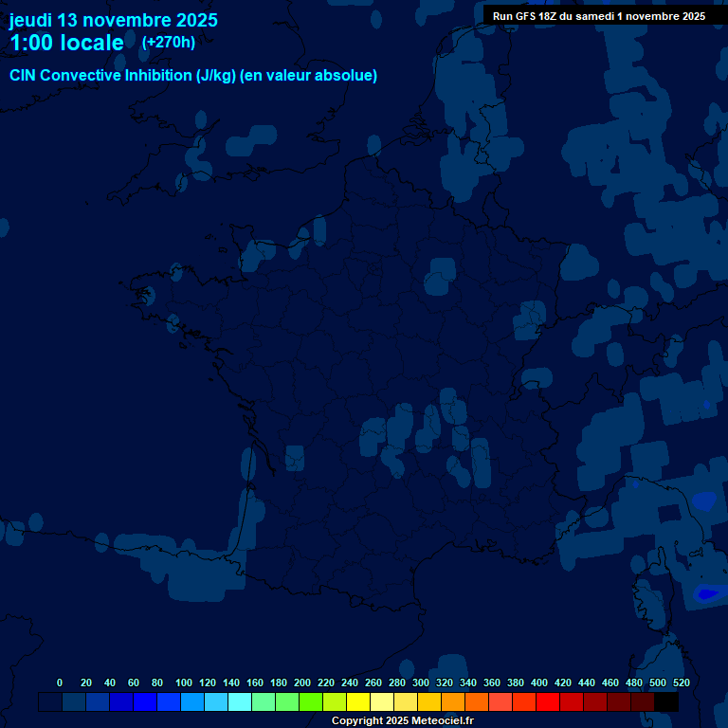
Task: Select the 60 J/kg legend swatch
Action: point(121,701)
